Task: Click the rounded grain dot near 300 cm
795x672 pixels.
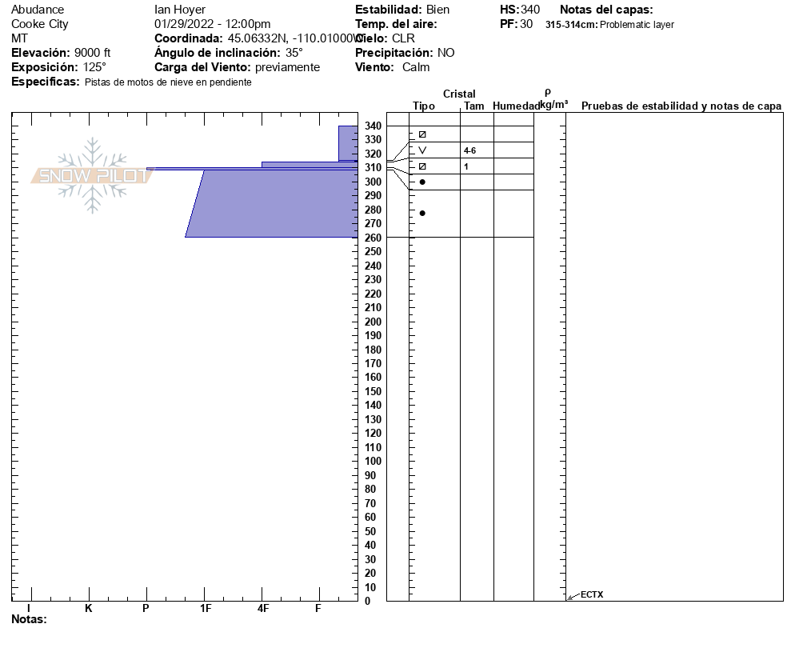Action: [422, 182]
